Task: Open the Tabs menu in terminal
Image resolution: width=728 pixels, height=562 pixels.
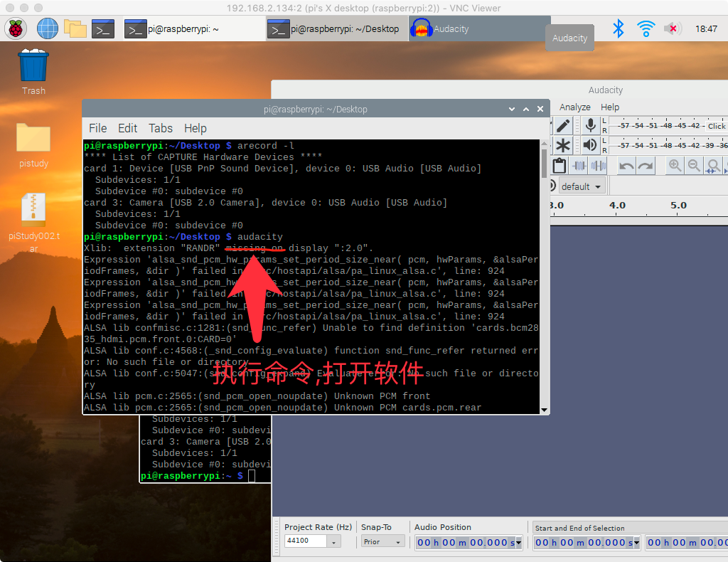Action: 161,128
